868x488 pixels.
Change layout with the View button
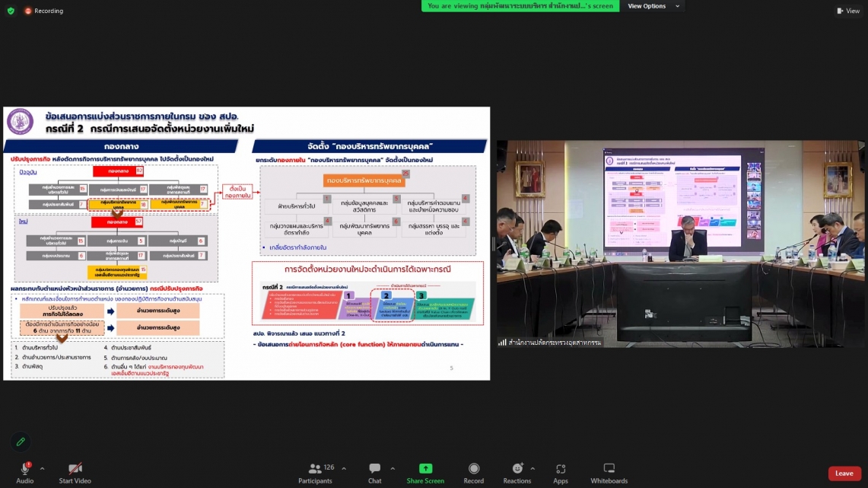coord(848,11)
